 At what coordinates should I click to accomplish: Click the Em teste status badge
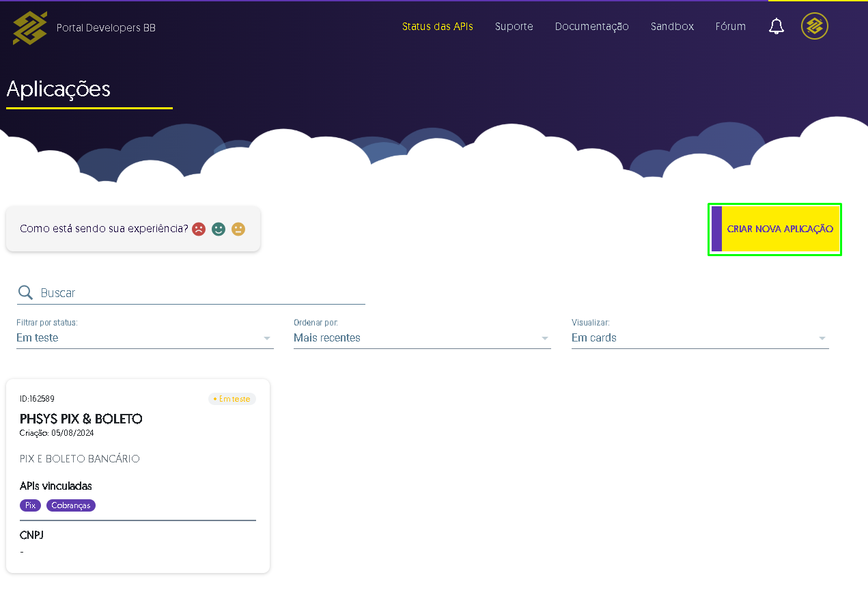coord(232,399)
